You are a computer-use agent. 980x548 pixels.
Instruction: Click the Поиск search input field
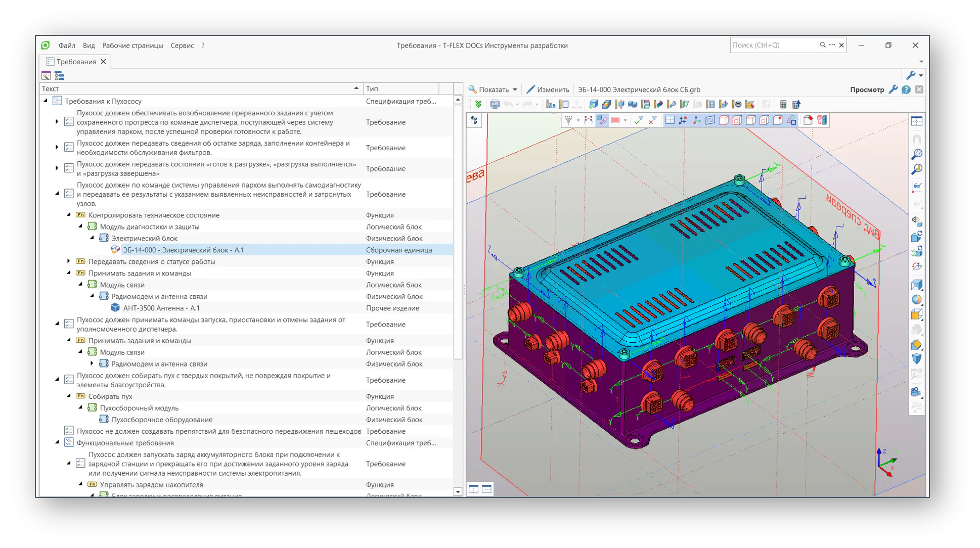774,45
